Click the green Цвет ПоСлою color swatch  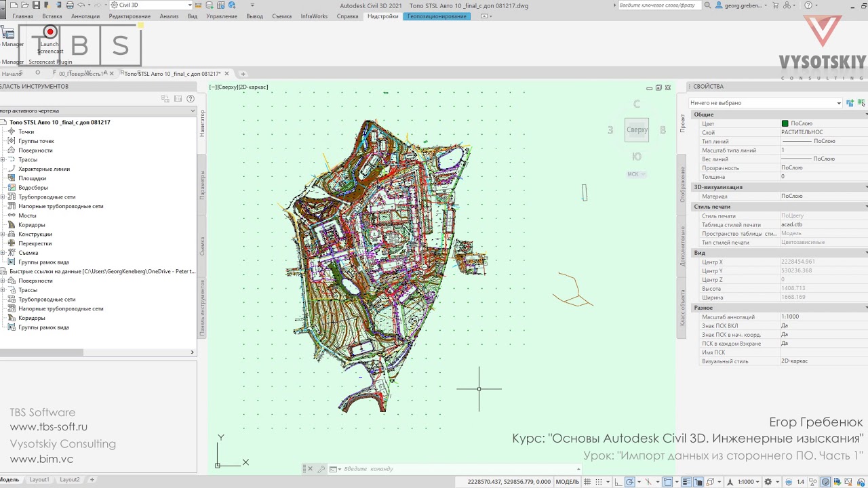click(785, 124)
